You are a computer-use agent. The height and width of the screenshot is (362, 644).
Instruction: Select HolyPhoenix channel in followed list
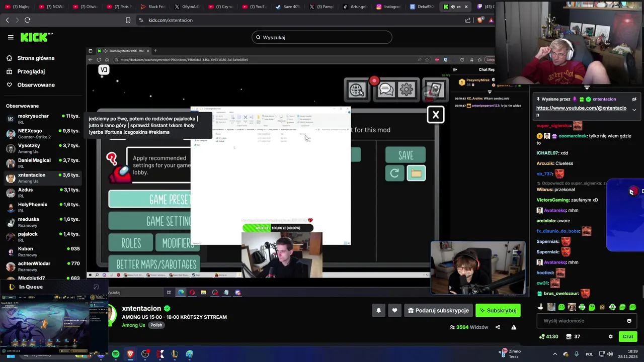tap(43, 207)
